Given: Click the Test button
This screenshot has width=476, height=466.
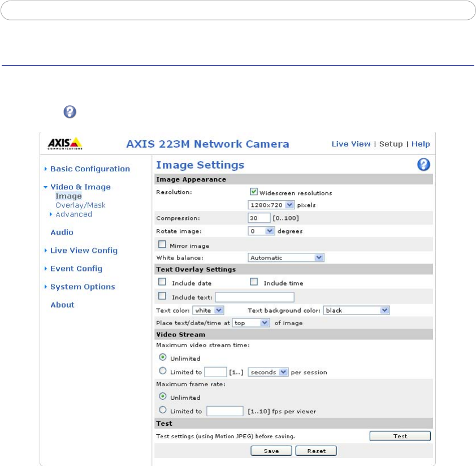Looking at the screenshot, I should (400, 436).
